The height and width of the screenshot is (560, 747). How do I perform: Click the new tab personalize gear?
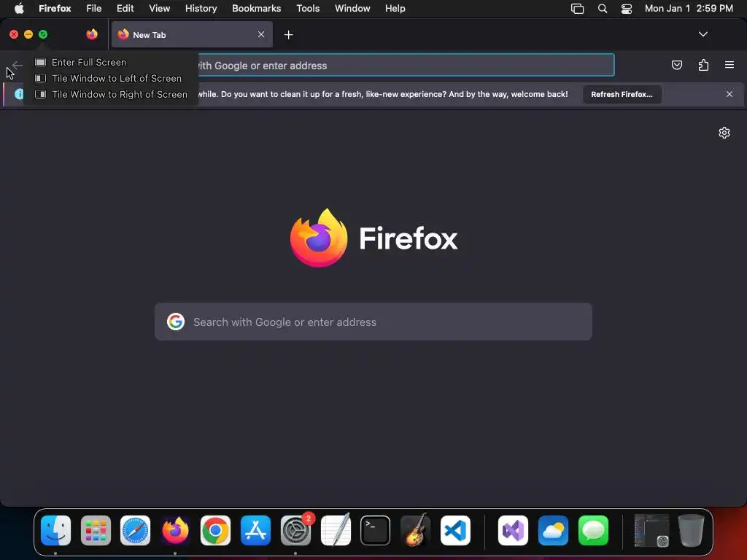724,133
